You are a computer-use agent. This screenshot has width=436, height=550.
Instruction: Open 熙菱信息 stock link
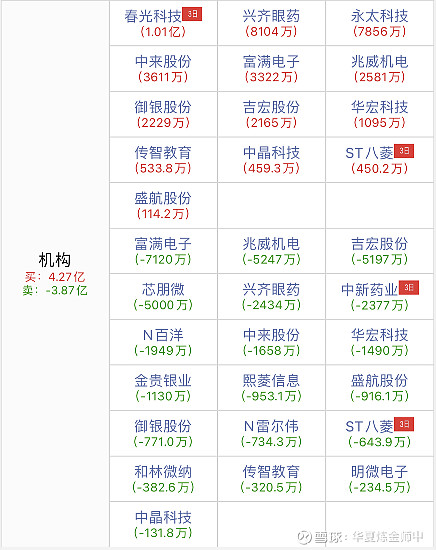pos(271,381)
